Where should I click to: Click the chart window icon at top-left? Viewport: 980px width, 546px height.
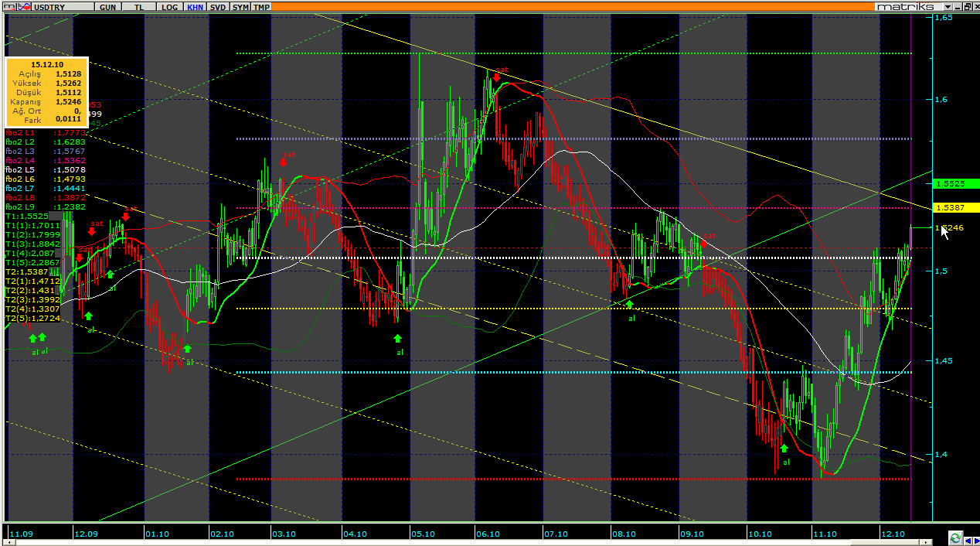9,6
